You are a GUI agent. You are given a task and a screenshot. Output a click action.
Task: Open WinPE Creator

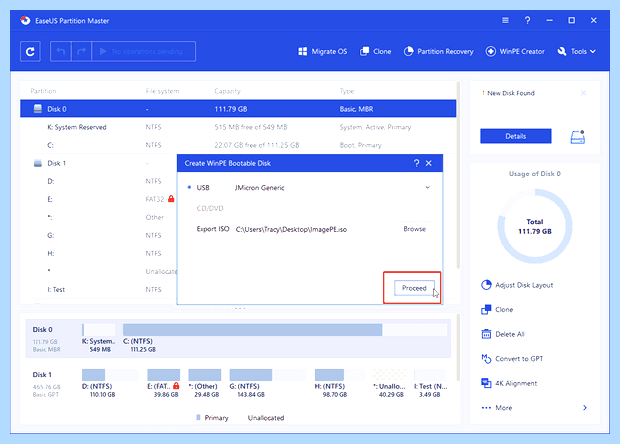click(x=515, y=51)
